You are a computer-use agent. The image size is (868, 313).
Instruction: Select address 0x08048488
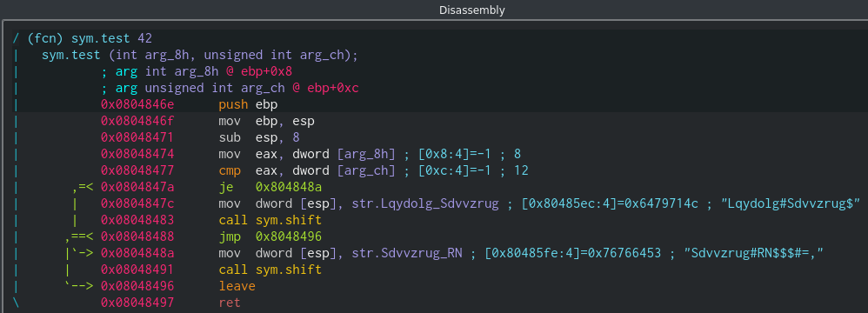tap(137, 236)
